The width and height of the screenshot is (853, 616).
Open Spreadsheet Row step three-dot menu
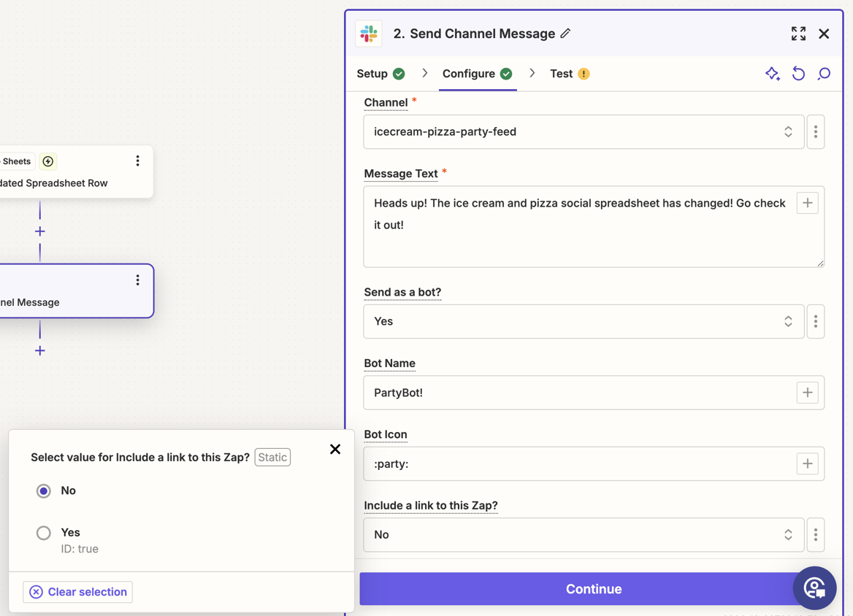point(137,161)
